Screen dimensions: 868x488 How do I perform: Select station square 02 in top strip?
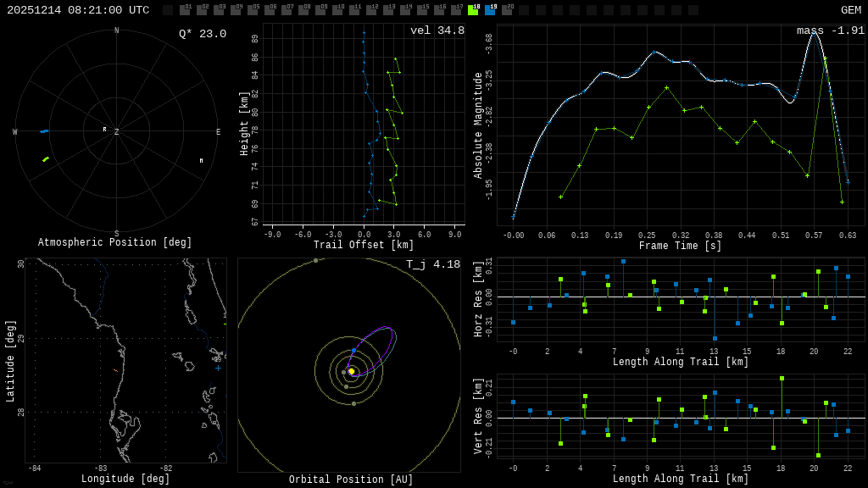click(202, 10)
